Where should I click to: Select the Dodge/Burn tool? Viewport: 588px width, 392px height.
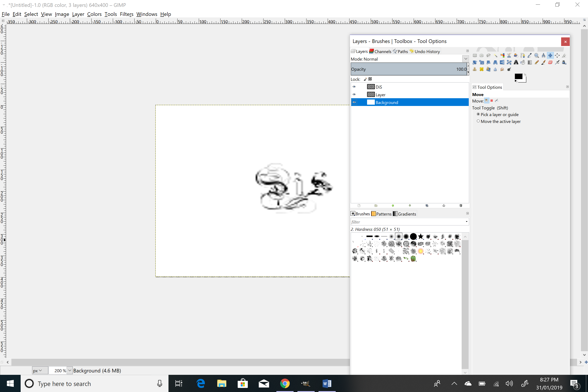(x=509, y=69)
